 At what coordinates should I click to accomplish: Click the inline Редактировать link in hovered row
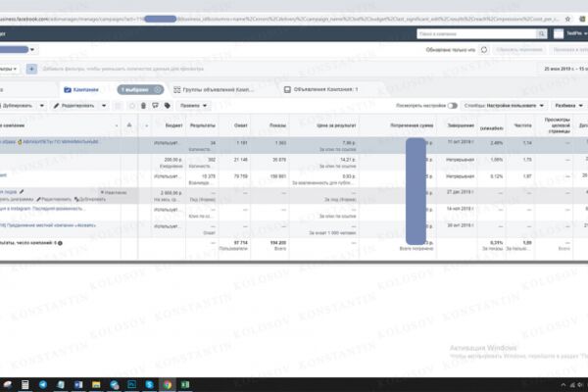coord(54,199)
